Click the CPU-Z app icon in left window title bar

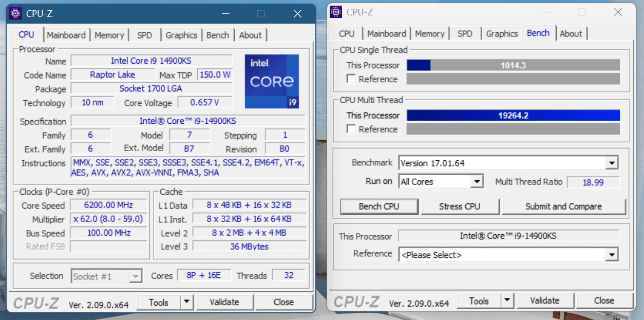(x=16, y=13)
